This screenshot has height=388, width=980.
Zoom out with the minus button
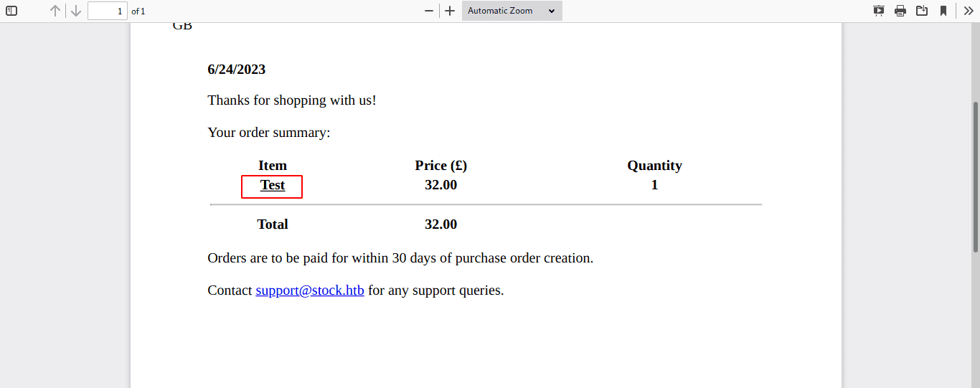click(x=429, y=11)
